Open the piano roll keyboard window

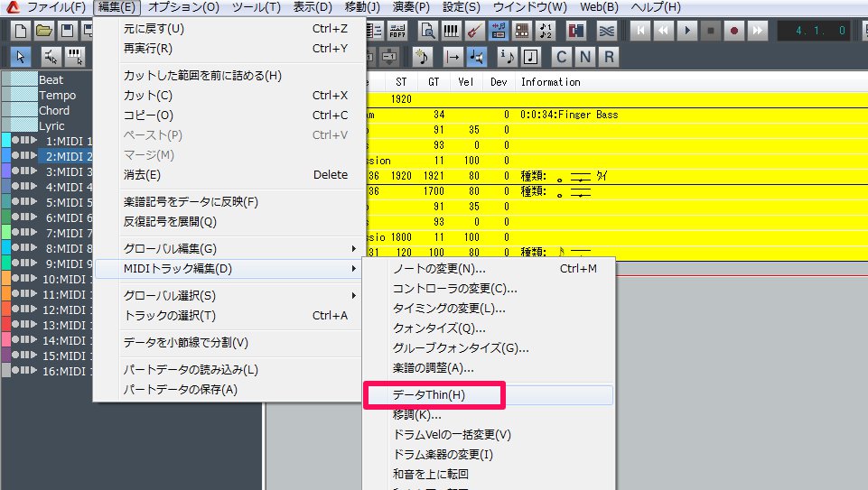451,31
